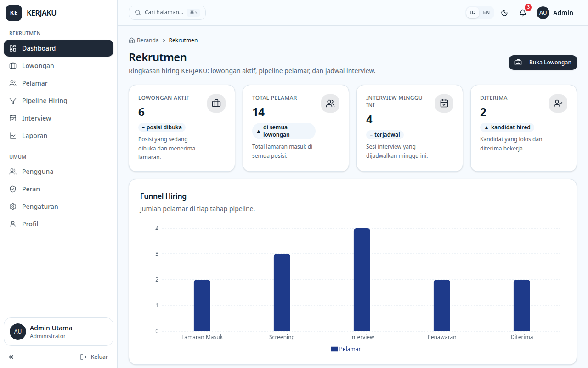Click the Admin Utama profile card
Viewport: 588px width, 368px height.
click(x=58, y=332)
